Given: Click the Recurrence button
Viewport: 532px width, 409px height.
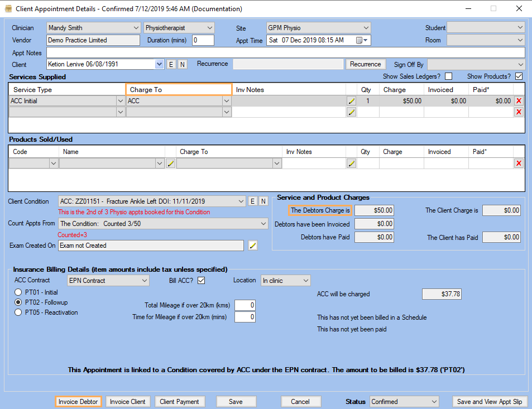Looking at the screenshot, I should coord(366,64).
